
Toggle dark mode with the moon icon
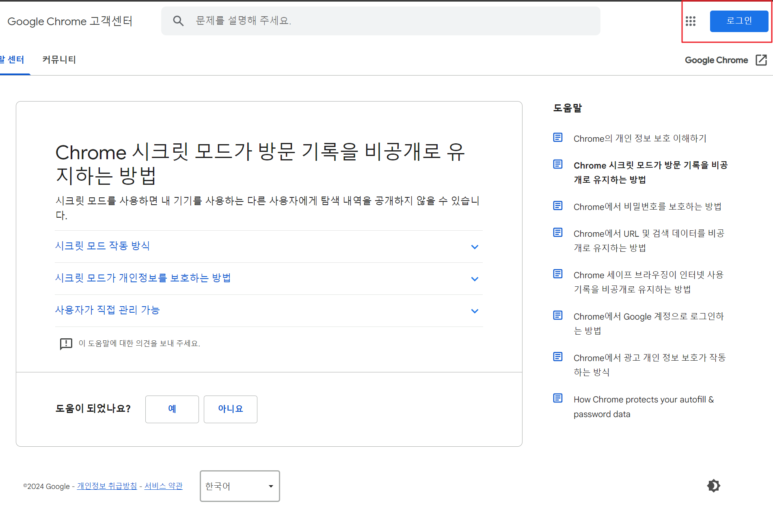coord(713,486)
